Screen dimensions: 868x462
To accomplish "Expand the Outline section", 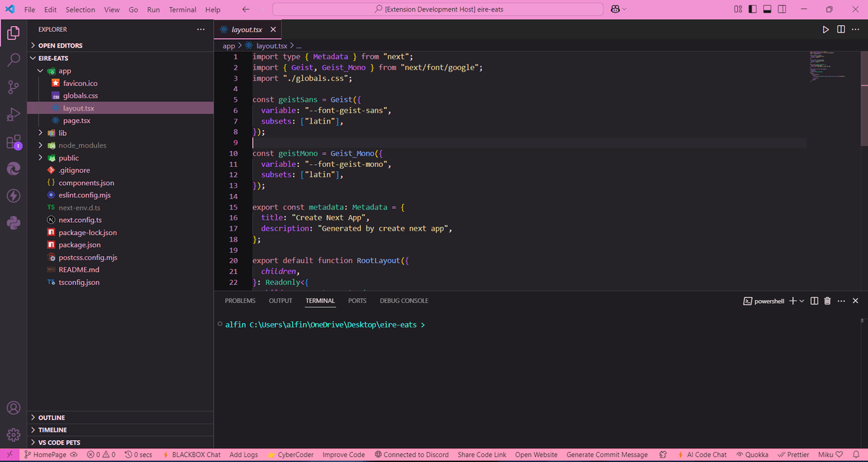I will pos(120,418).
